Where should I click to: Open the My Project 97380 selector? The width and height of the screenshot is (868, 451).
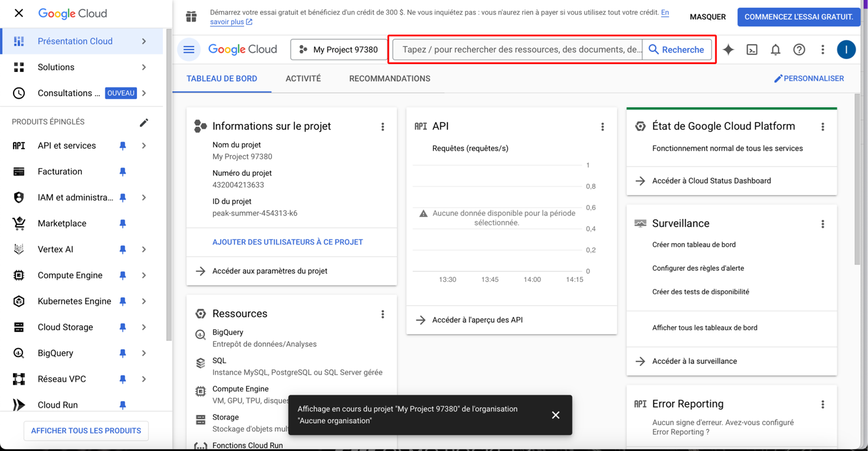[x=339, y=50]
